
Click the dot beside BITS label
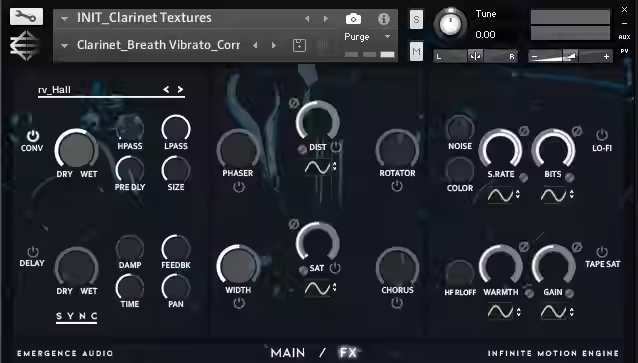(570, 177)
